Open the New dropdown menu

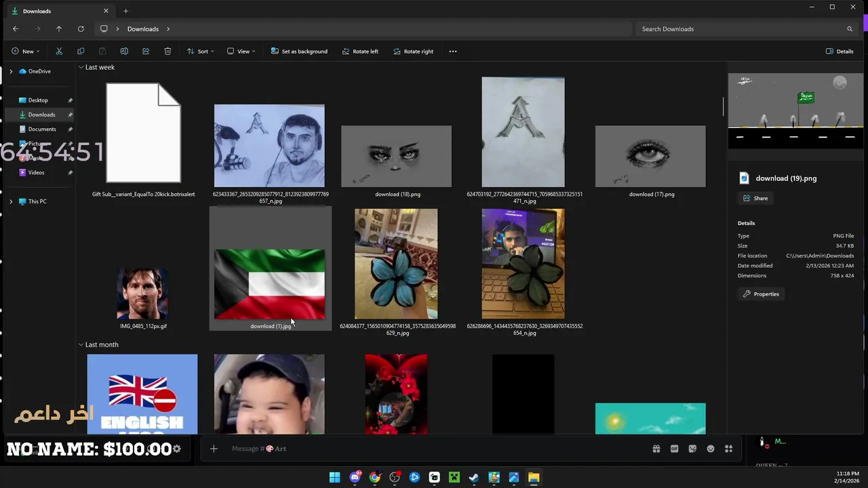(x=25, y=52)
